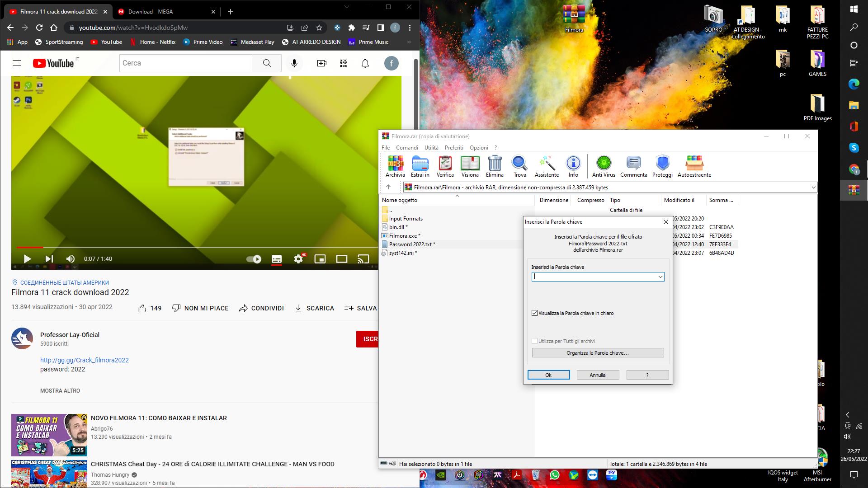
Task: Toggle subtitles on the video player
Action: (277, 259)
